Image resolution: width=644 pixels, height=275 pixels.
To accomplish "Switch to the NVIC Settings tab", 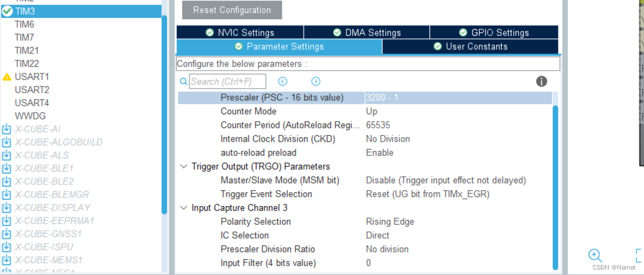I will [x=240, y=33].
